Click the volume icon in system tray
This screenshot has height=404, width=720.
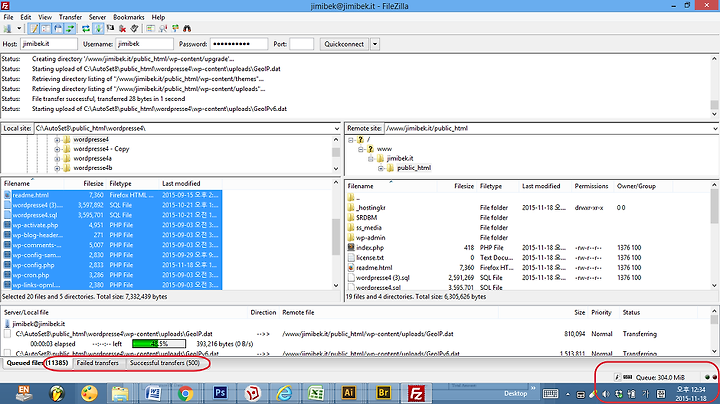[x=606, y=394]
